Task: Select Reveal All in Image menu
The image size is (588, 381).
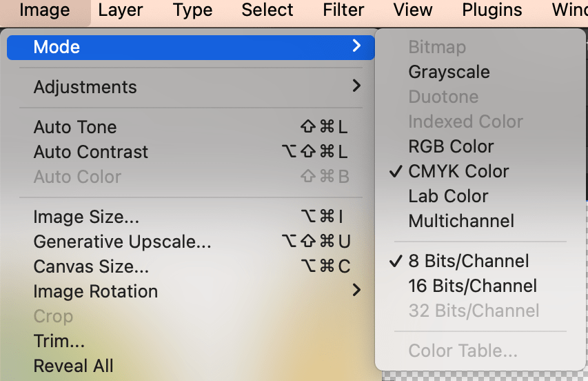Action: [x=74, y=366]
